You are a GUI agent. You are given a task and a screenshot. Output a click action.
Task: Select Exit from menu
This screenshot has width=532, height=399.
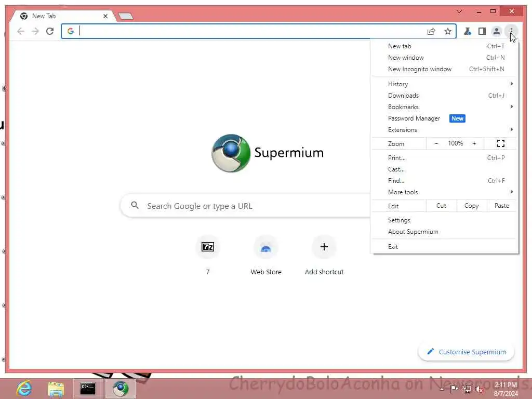(x=445, y=247)
